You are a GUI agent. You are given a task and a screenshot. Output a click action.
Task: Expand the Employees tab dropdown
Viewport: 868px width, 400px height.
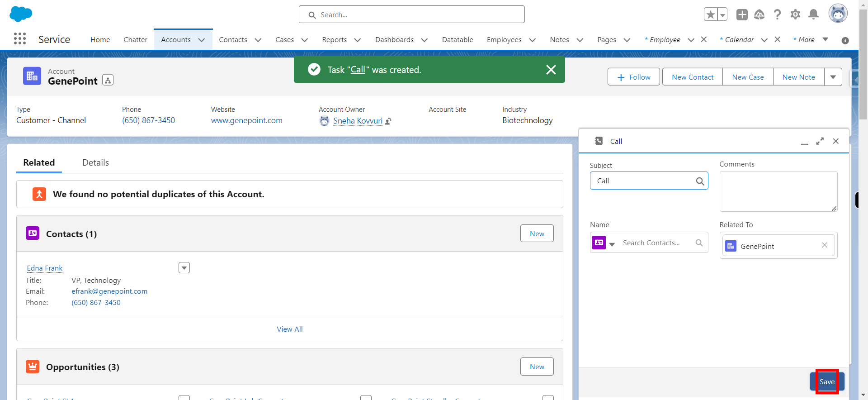pyautogui.click(x=532, y=40)
